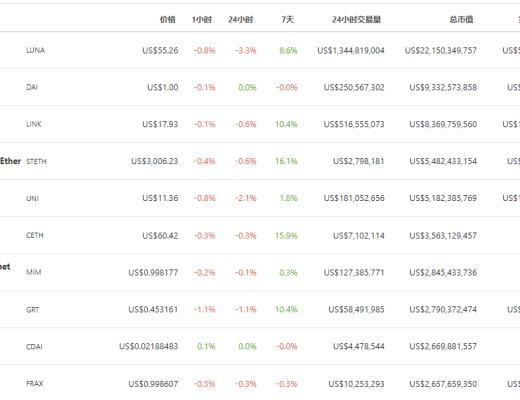This screenshot has height=400, width=520.
Task: Select UNI 24-hour change -2.1%
Action: 246,198
